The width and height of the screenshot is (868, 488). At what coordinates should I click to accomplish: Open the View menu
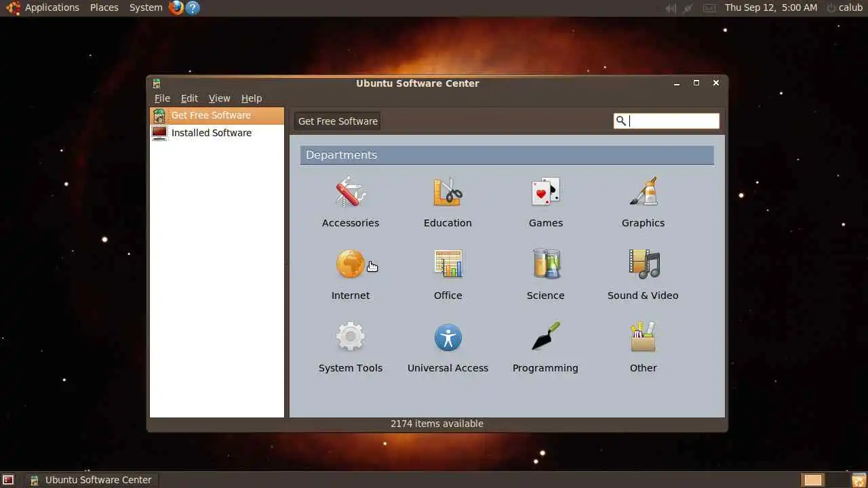point(219,98)
